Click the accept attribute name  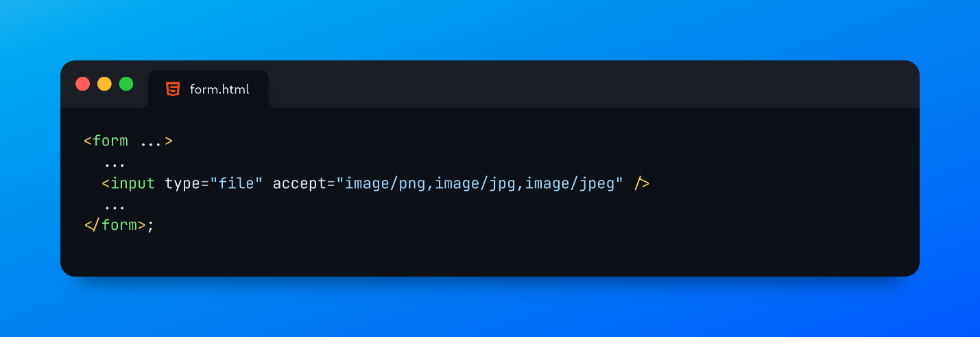tap(300, 184)
